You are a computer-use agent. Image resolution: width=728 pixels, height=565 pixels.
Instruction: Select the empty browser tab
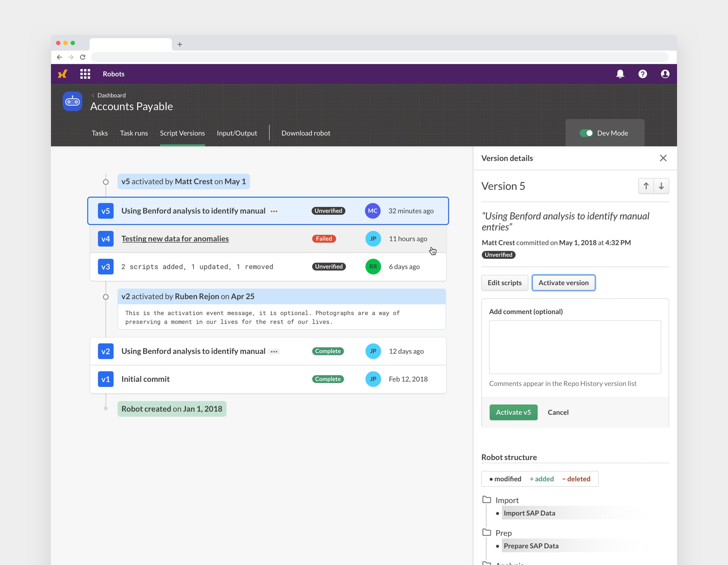coord(130,44)
